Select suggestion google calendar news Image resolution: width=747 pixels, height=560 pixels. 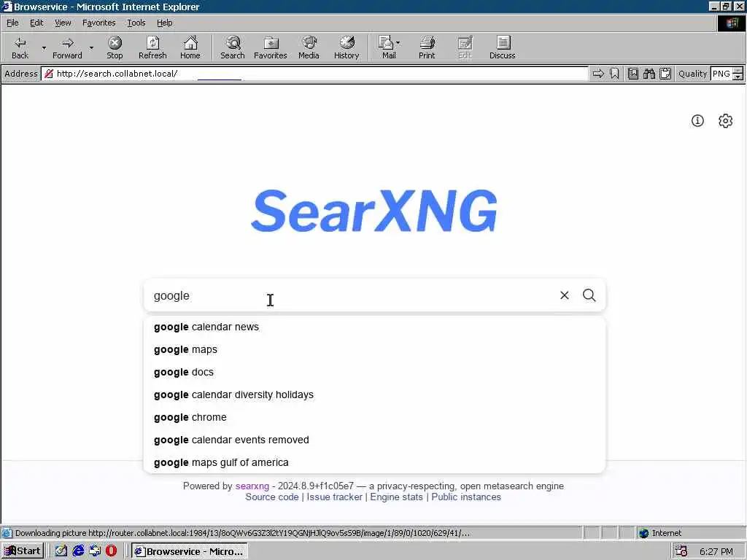click(x=374, y=327)
